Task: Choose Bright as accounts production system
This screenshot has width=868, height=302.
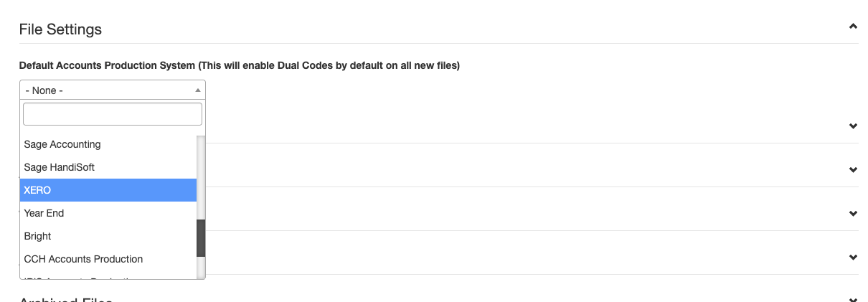Action: coord(108,236)
